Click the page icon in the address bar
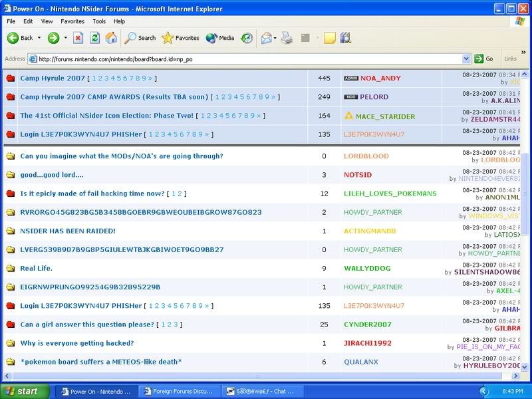 coord(33,59)
